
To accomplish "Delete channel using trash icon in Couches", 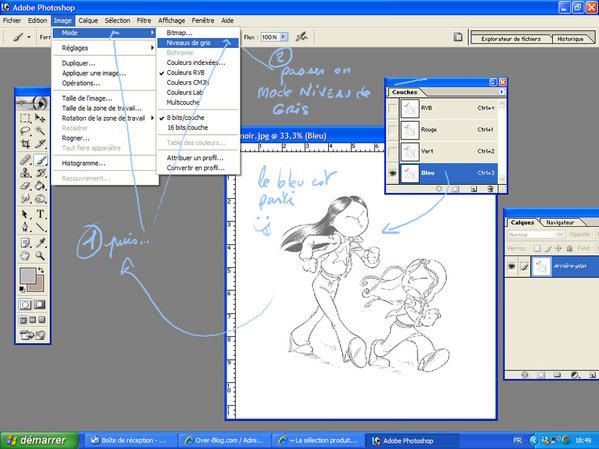I will [x=490, y=189].
